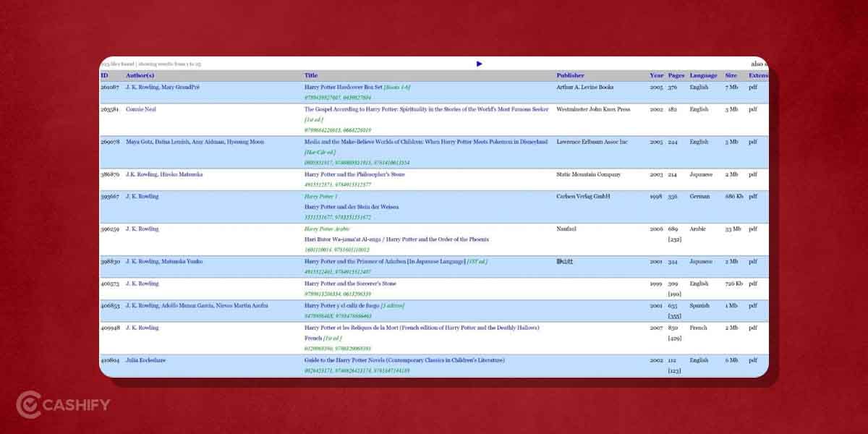The image size is (868, 434).
Task: Select ID cell 398830
Action: point(109,261)
